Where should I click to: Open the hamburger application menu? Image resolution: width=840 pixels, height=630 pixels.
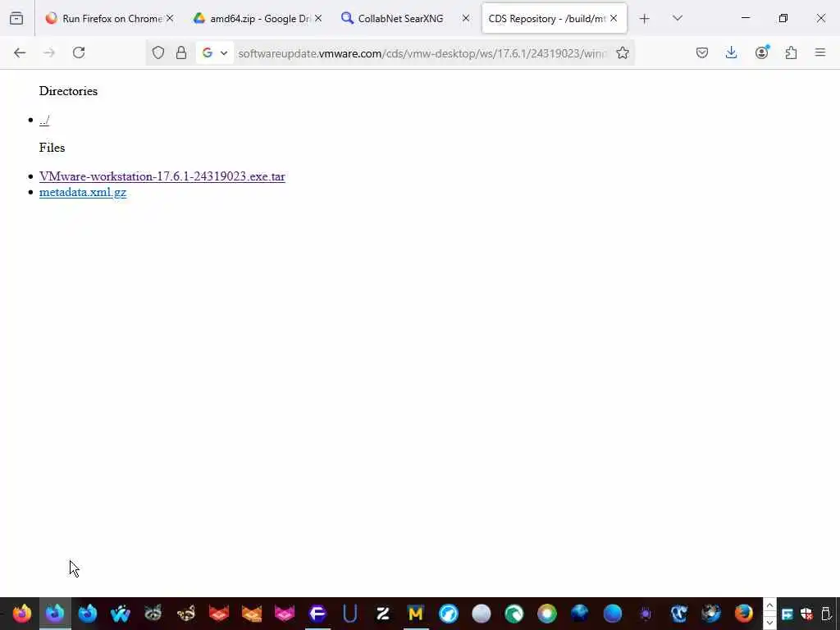point(820,52)
